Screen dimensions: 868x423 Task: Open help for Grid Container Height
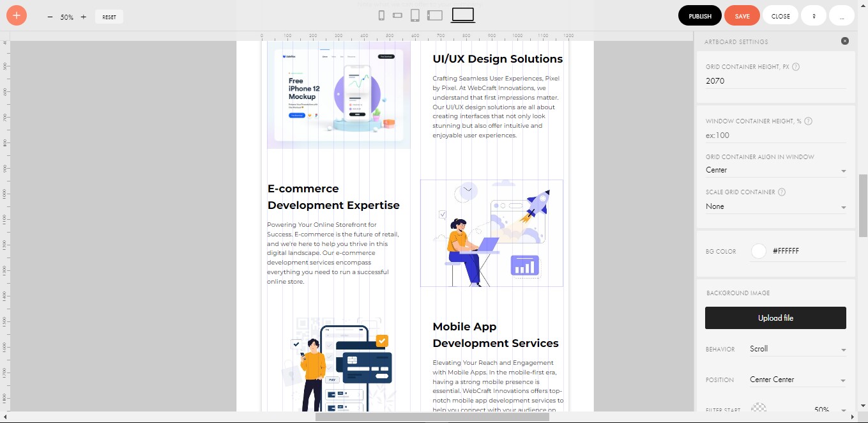(x=796, y=66)
